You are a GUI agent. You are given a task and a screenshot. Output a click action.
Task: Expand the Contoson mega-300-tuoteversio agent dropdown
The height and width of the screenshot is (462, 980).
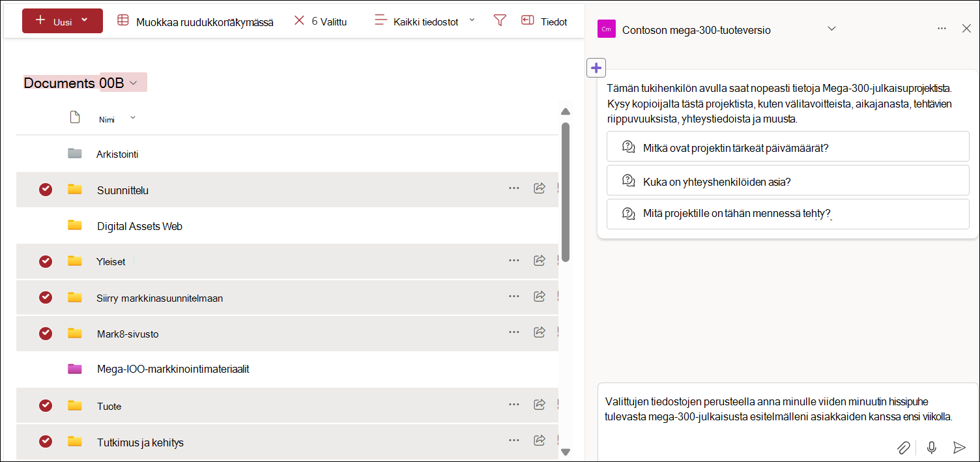coord(831,29)
